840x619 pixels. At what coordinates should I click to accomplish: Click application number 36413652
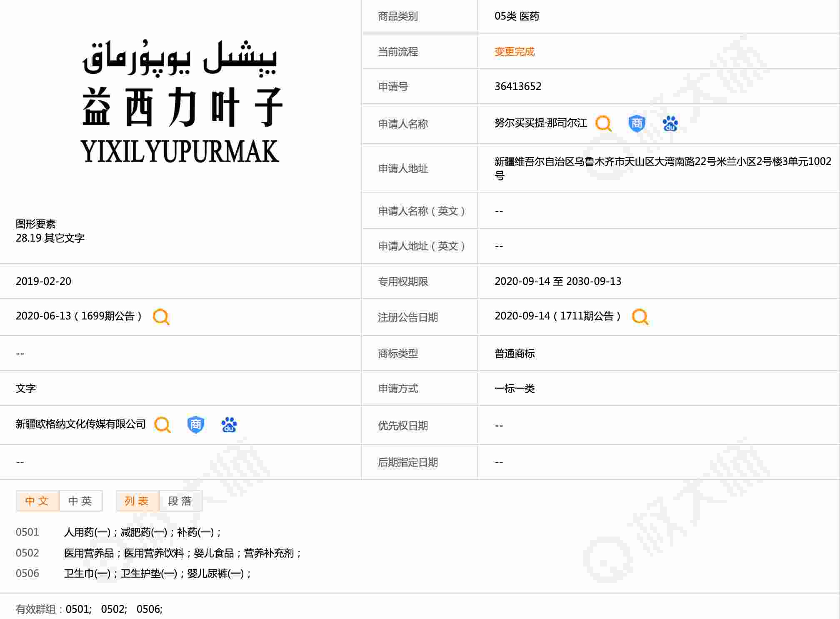(517, 86)
